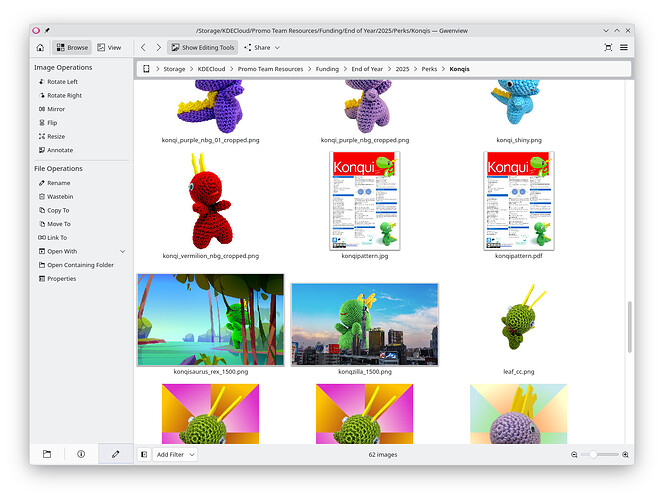The width and height of the screenshot is (663, 500).
Task: Switch sidebar to the Information panel
Action: click(x=81, y=454)
